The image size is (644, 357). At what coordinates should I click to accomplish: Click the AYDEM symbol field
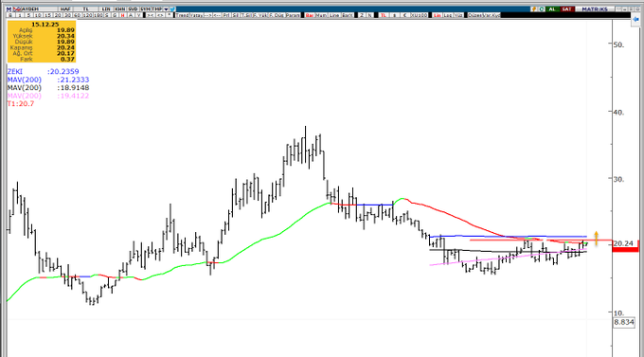[x=39, y=9]
